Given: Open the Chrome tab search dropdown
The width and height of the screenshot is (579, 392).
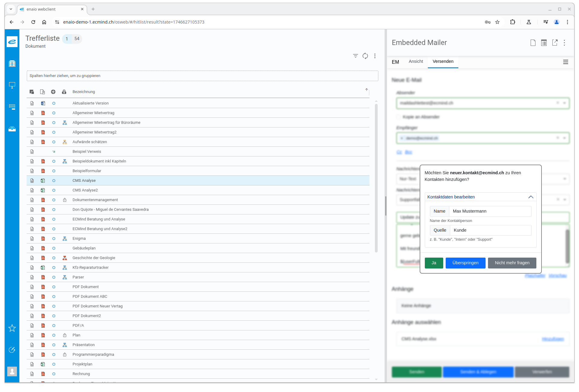Looking at the screenshot, I should [x=11, y=9].
